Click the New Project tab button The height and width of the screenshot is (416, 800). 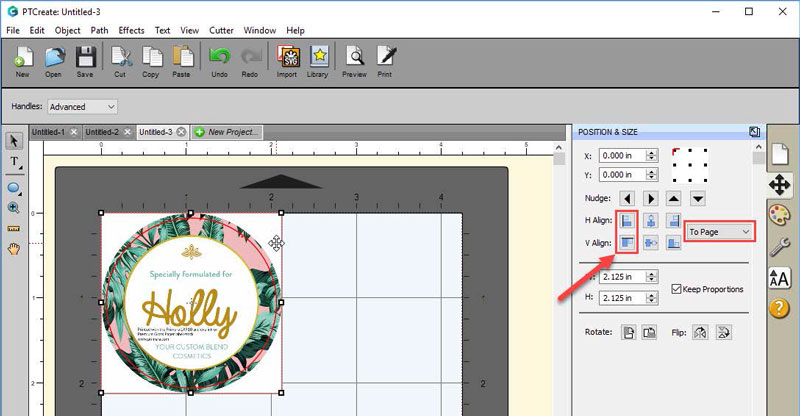227,132
